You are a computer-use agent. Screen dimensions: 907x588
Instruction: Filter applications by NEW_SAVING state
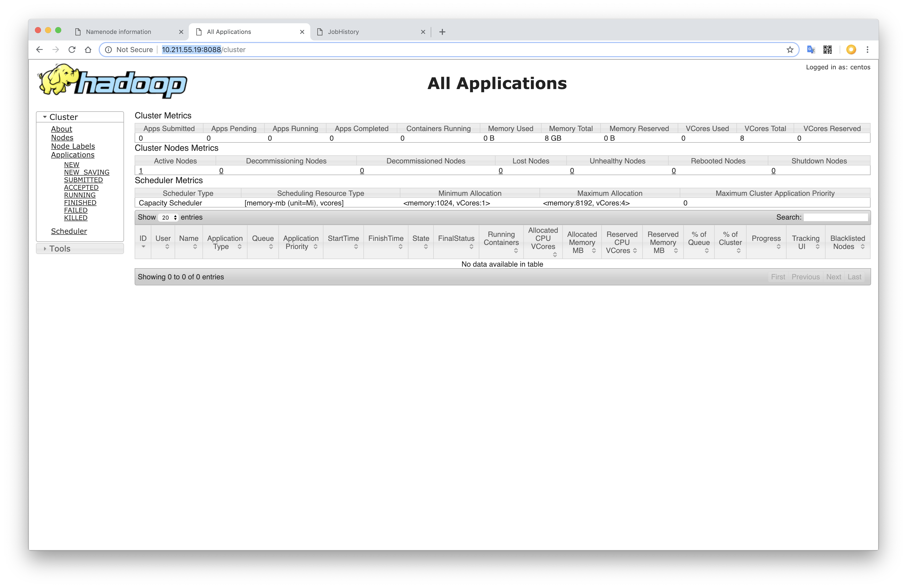pos(87,172)
